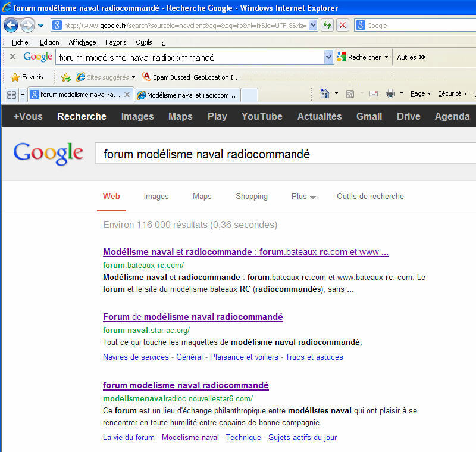Screen dimensions: 476x452
Task: Open Actualités in the Google bar
Action: pyautogui.click(x=320, y=116)
